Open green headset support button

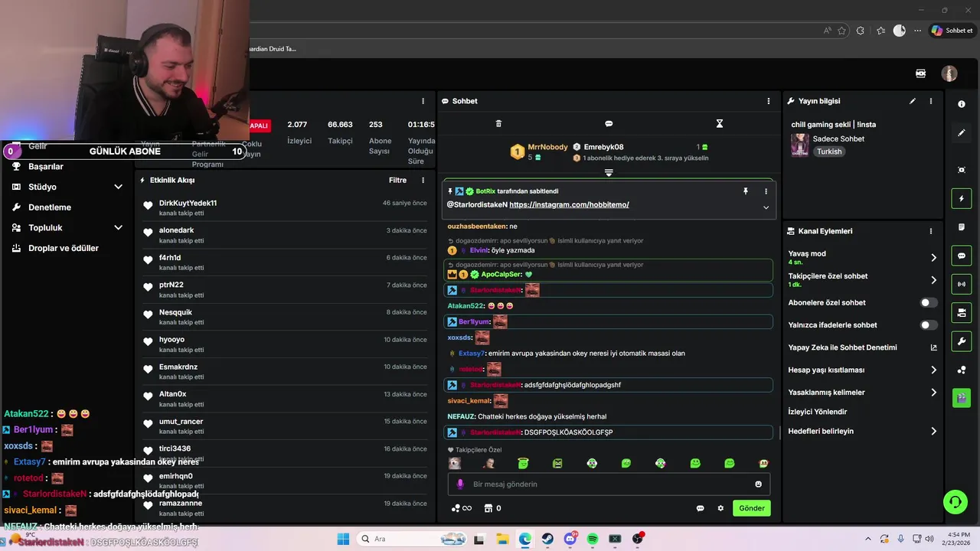[x=955, y=502]
